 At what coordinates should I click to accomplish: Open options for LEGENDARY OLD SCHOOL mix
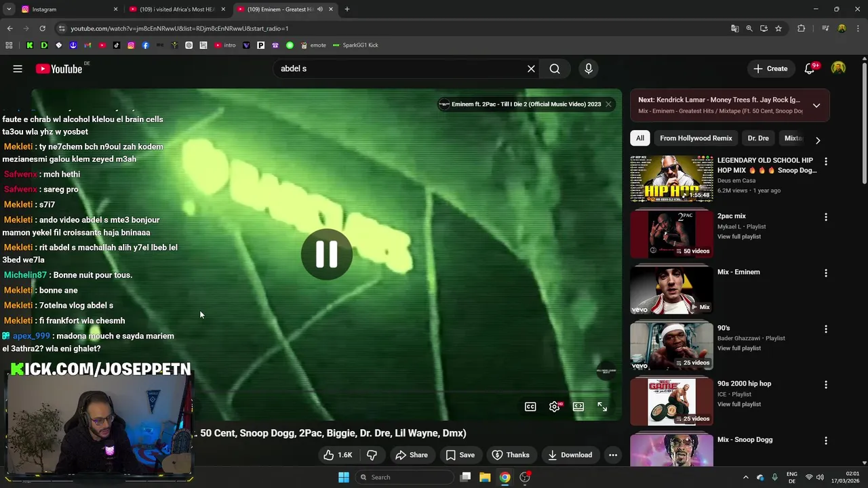825,161
